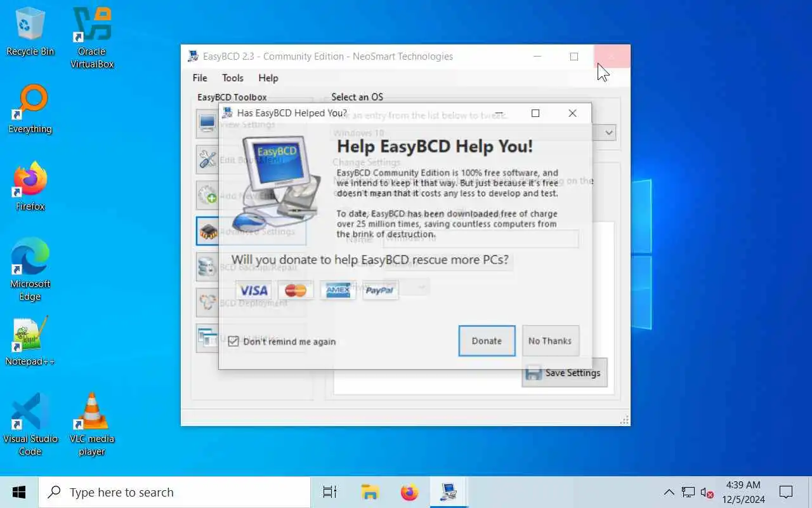
Task: Close the donation dialog
Action: tap(572, 113)
